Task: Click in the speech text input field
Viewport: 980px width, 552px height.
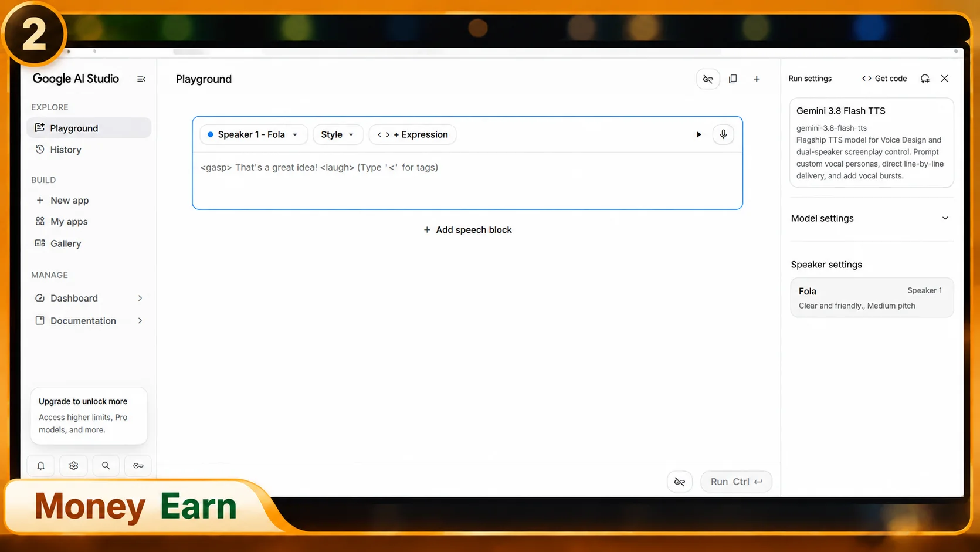Action: click(x=467, y=180)
